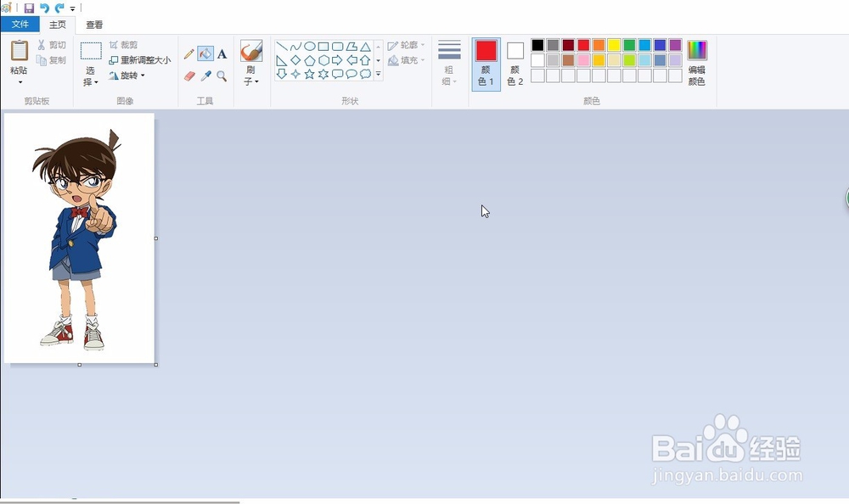Click the Conan character image on canvas
This screenshot has height=504, width=849.
point(76,240)
